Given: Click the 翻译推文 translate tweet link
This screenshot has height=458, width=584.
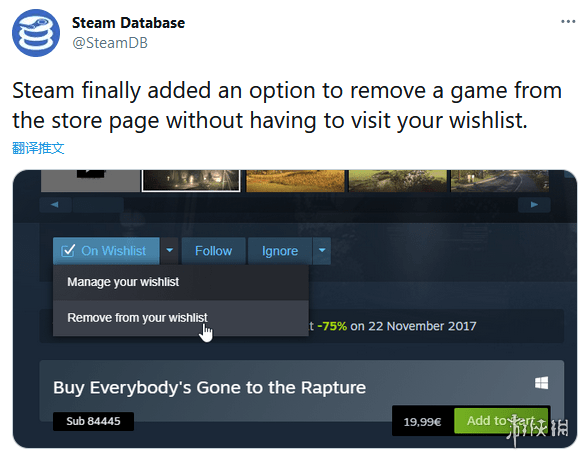Looking at the screenshot, I should 38,148.
